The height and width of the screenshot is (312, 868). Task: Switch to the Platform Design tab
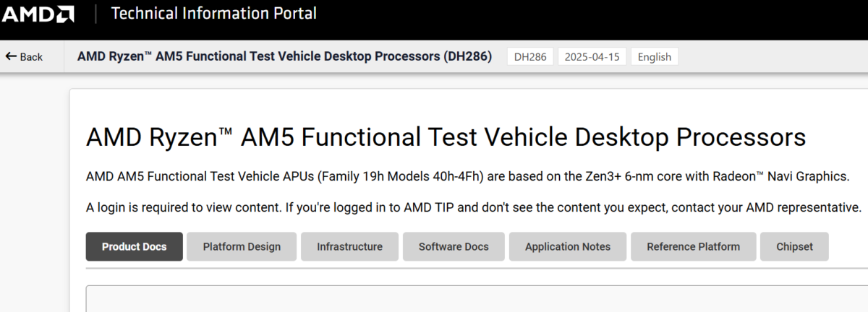tap(242, 246)
